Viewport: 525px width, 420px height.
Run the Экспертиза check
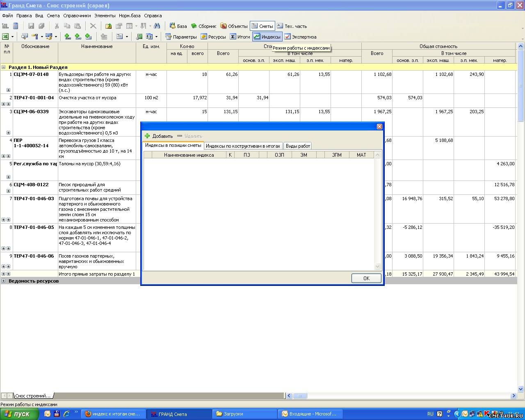[x=300, y=37]
